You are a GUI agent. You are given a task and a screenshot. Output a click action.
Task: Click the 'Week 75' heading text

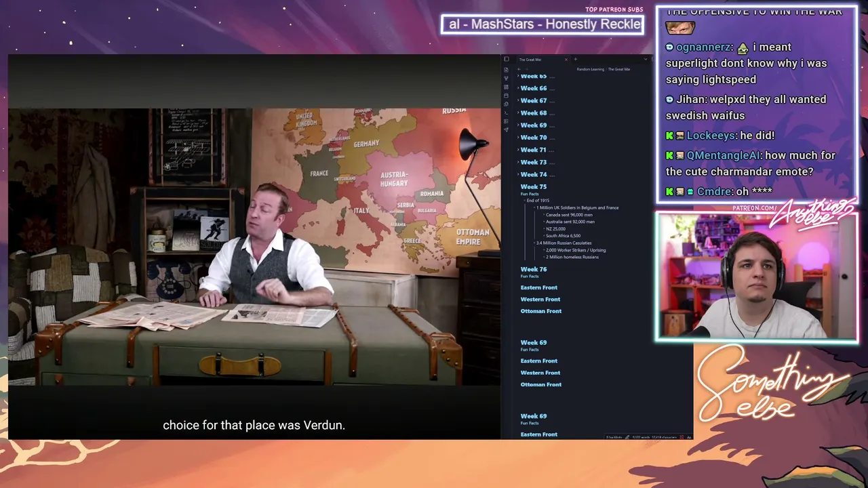pyautogui.click(x=534, y=186)
